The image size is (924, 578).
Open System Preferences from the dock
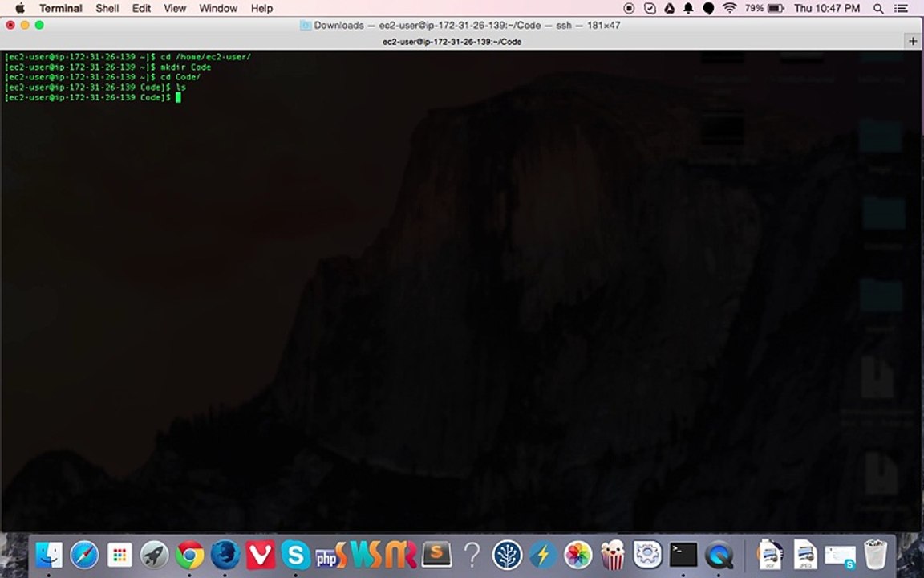pos(648,555)
